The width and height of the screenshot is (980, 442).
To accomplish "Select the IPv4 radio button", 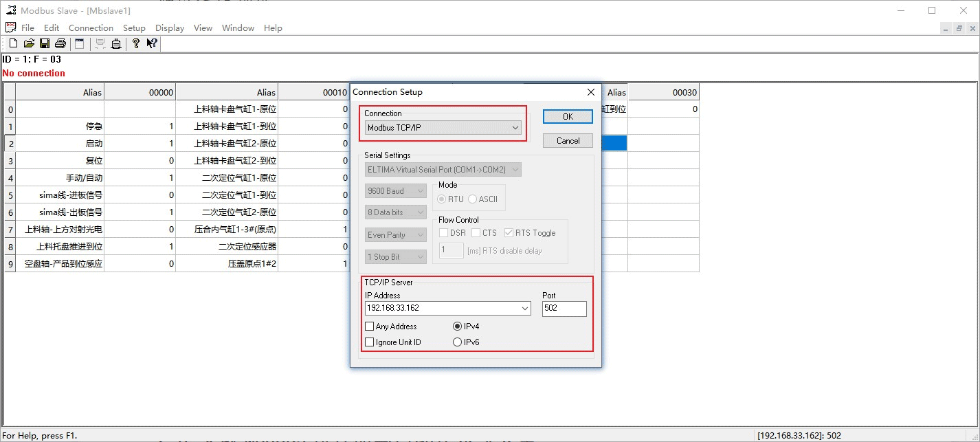I will coord(458,327).
